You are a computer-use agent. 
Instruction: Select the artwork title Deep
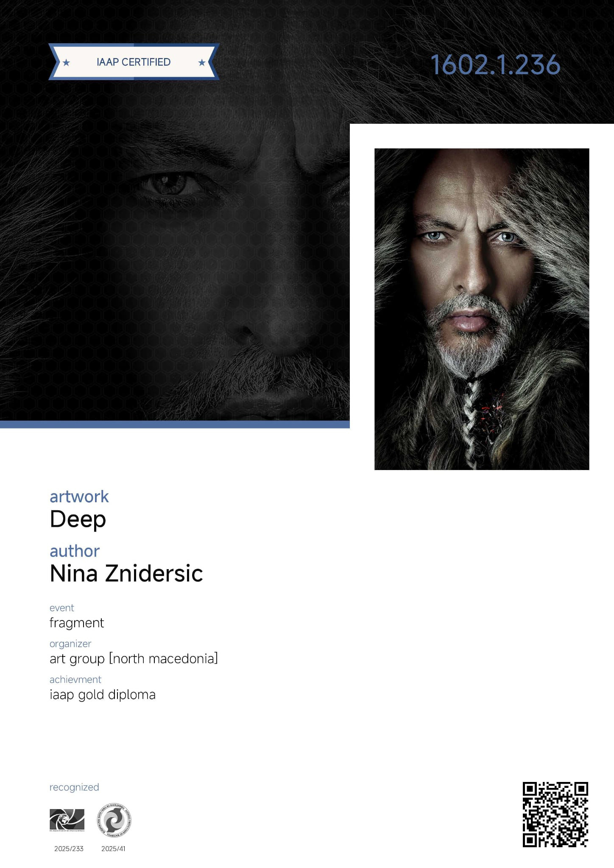tap(78, 519)
